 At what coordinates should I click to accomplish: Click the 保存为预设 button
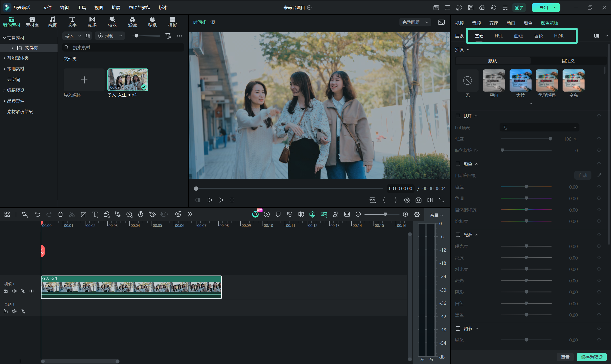click(592, 357)
